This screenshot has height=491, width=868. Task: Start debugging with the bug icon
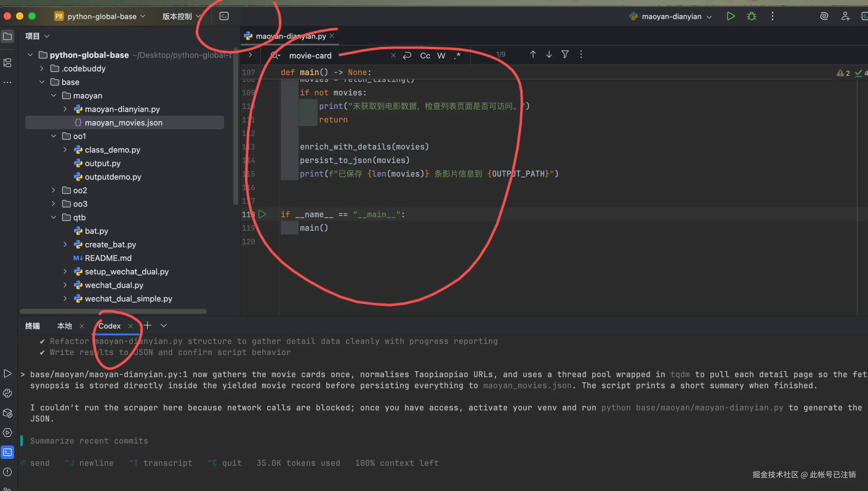[751, 16]
